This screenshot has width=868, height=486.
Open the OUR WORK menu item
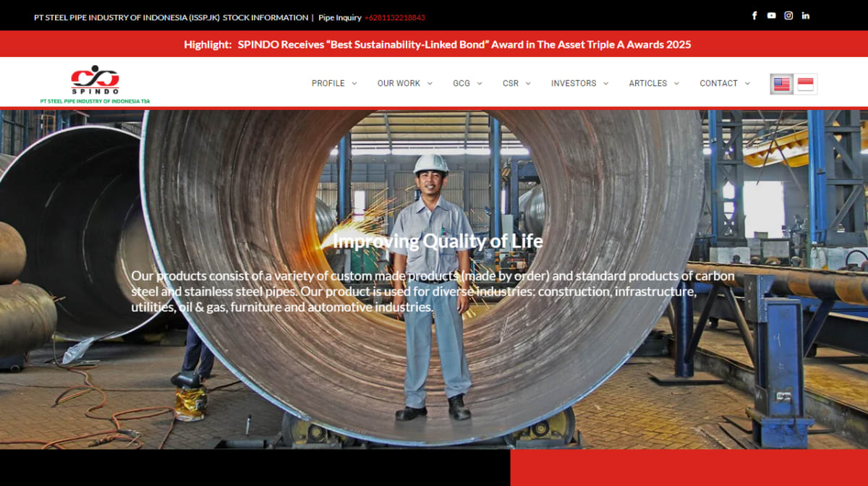(399, 83)
